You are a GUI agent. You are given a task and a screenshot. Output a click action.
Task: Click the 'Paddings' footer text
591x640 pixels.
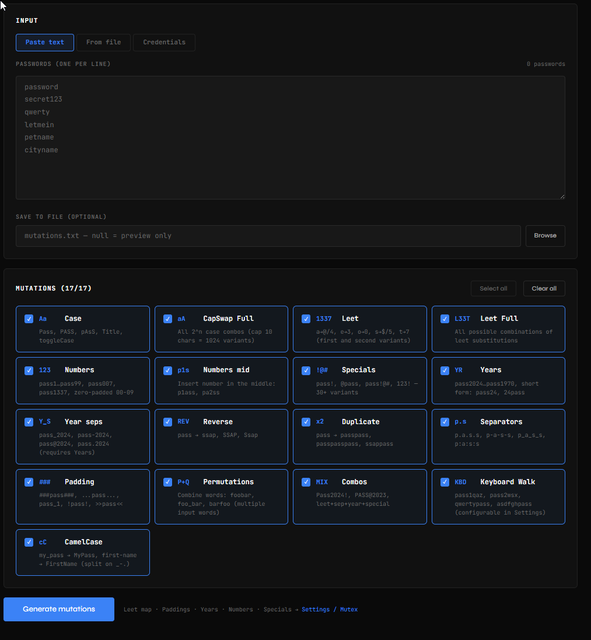(176, 609)
